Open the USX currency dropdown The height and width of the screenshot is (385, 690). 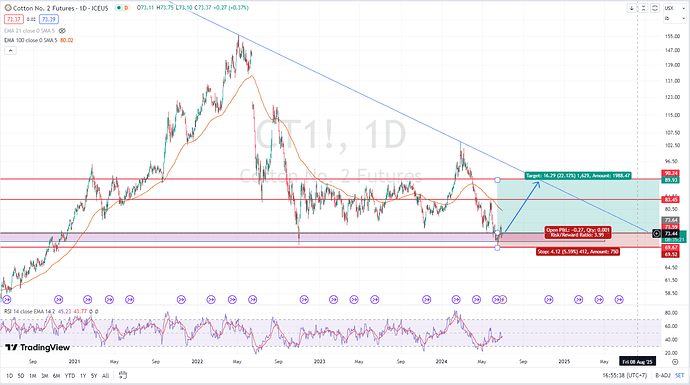click(x=674, y=8)
